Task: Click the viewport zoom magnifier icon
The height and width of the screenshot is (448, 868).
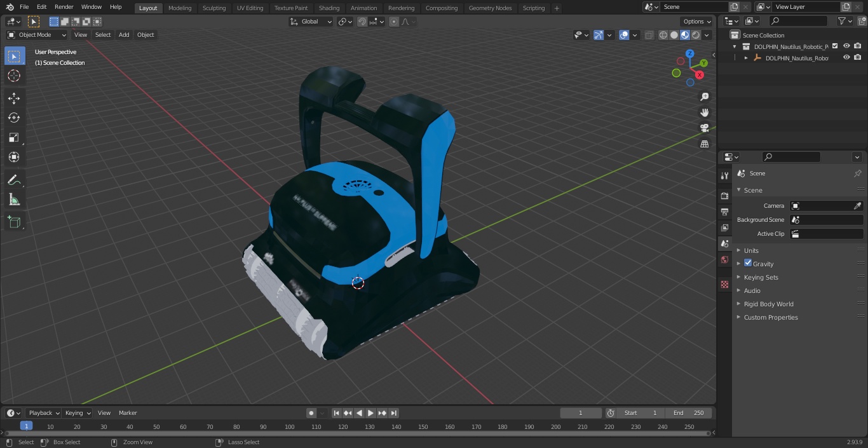Action: [x=704, y=97]
